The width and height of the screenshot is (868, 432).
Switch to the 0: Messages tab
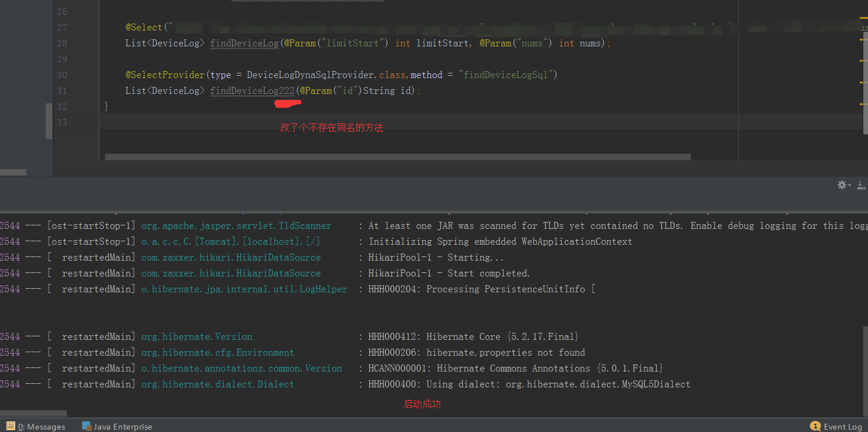coord(41,426)
